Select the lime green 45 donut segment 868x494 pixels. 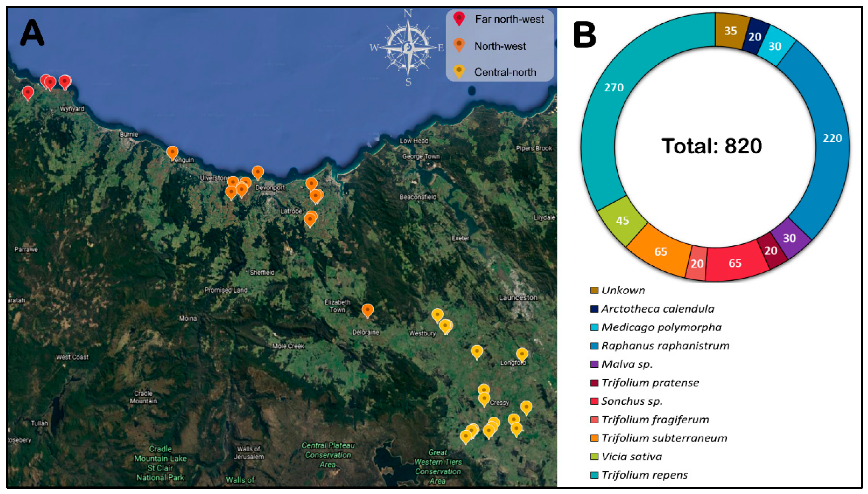(x=622, y=221)
